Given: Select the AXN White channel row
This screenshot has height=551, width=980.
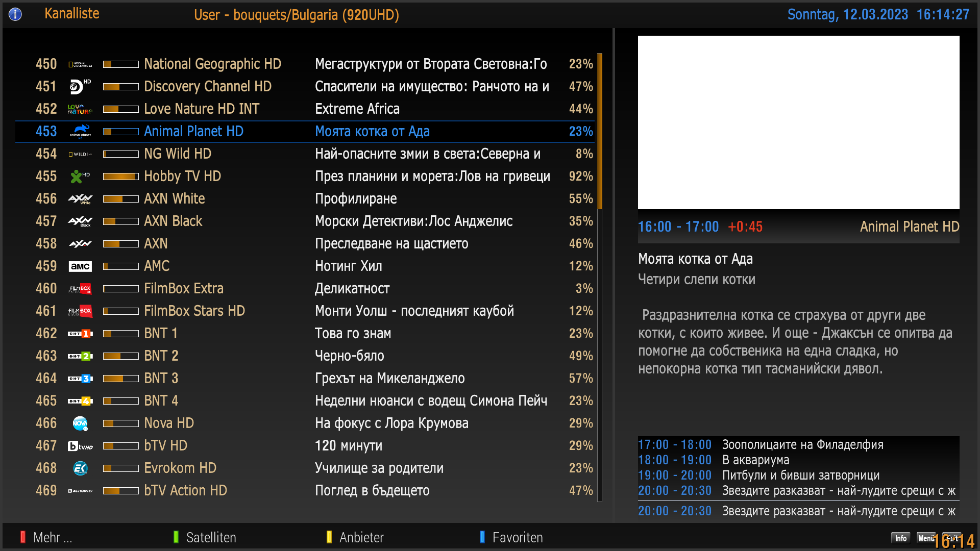Looking at the screenshot, I should click(x=306, y=199).
